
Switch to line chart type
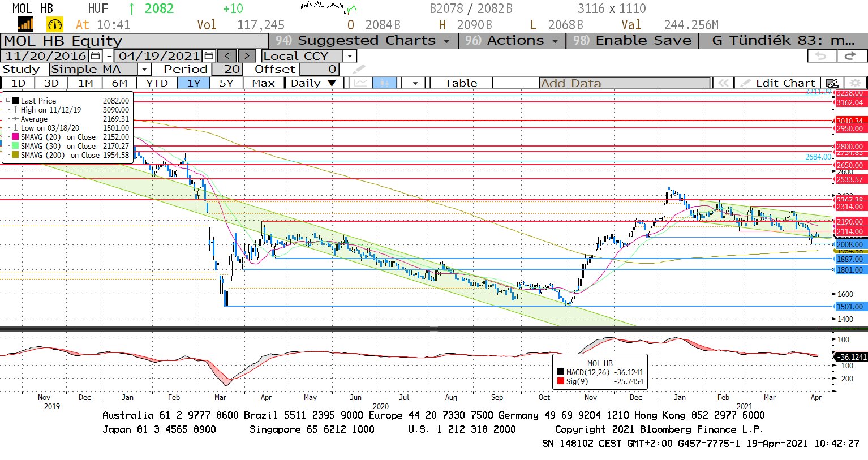tap(360, 83)
